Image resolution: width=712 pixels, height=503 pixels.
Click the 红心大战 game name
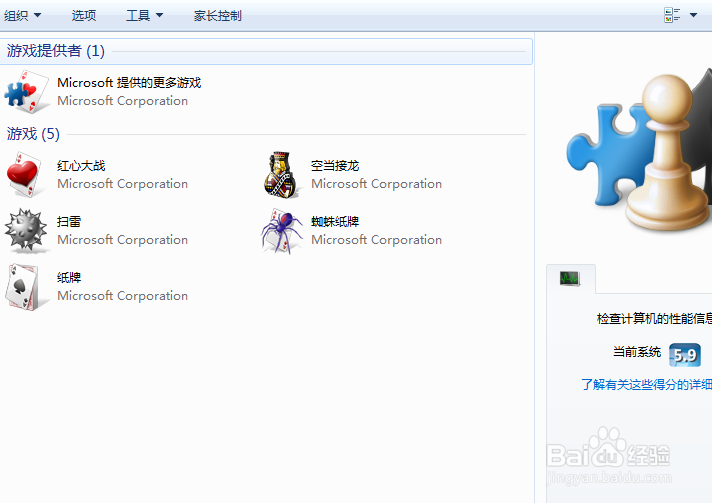pos(81,166)
